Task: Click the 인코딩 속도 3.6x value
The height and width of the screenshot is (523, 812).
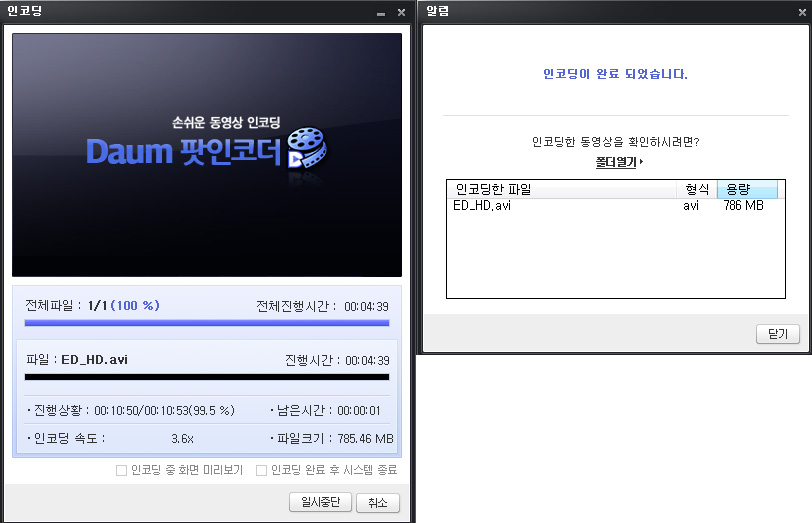Action: (x=182, y=439)
